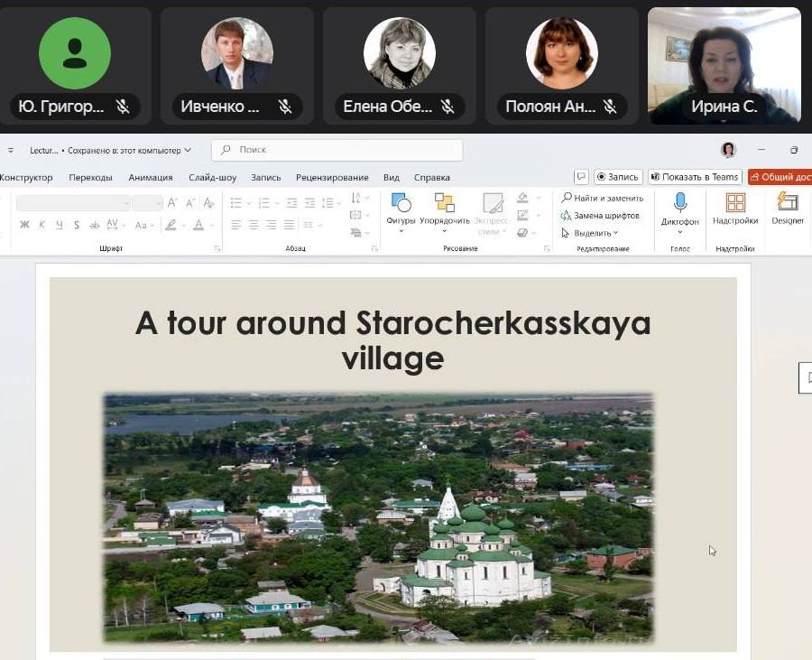
Task: Click Замена шрифтов
Action: pyautogui.click(x=600, y=216)
